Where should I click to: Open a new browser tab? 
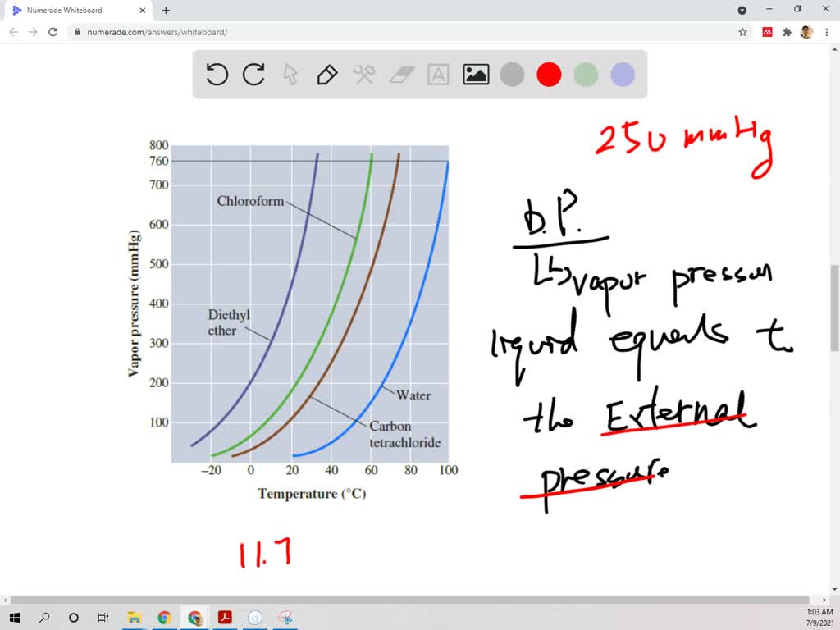point(166,11)
